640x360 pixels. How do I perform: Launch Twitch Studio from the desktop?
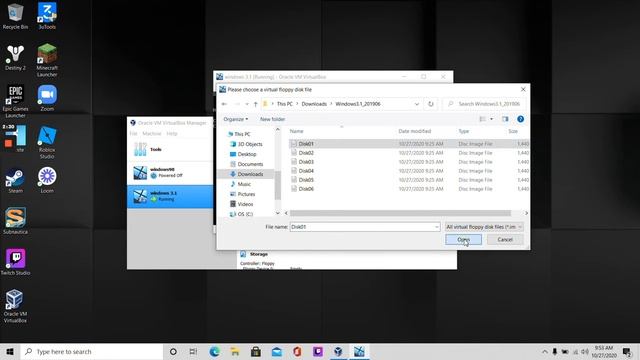click(16, 262)
